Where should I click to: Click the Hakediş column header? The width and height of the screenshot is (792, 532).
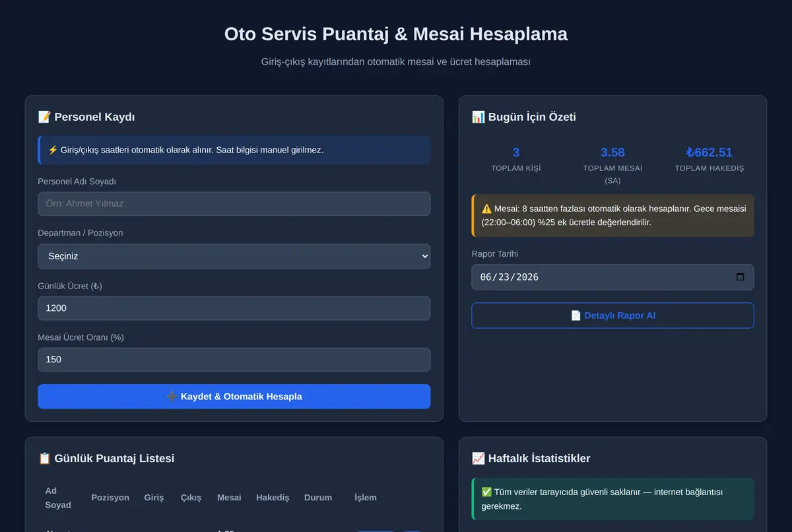click(273, 498)
